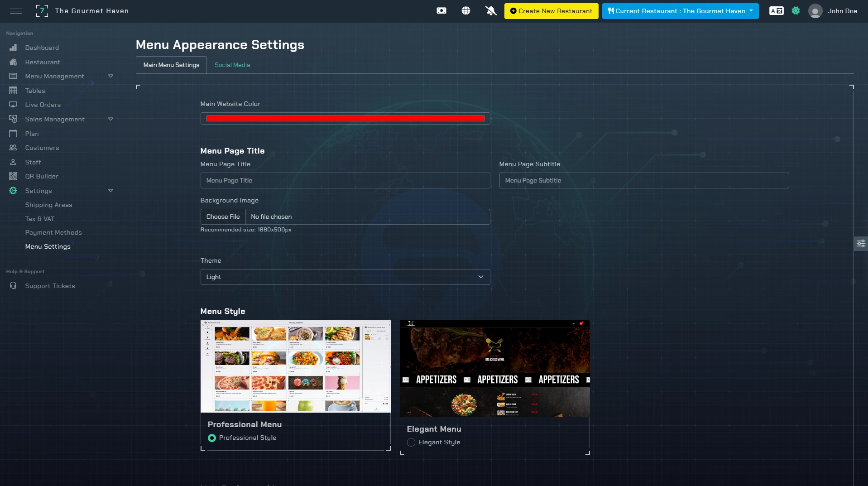
Task: Click the Dashboard chart icon
Action: [x=13, y=48]
